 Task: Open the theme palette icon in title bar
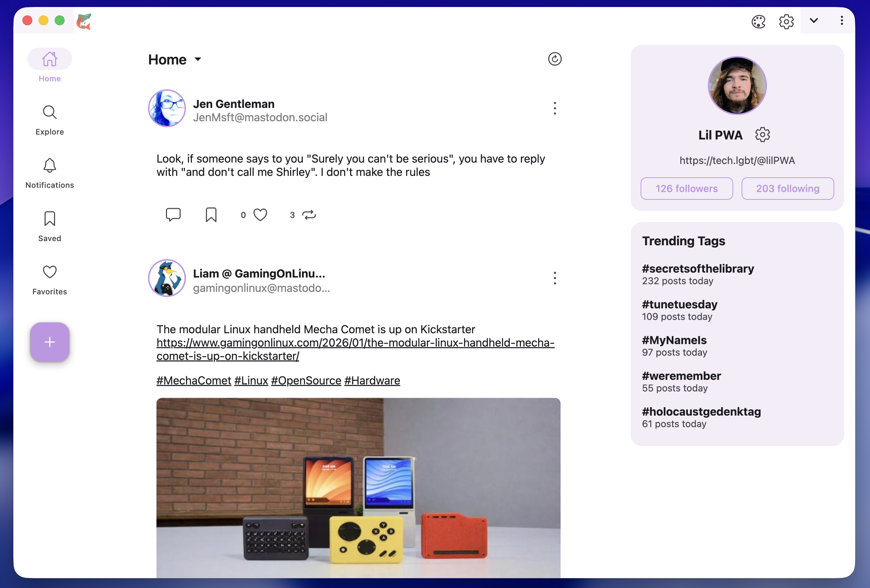758,21
